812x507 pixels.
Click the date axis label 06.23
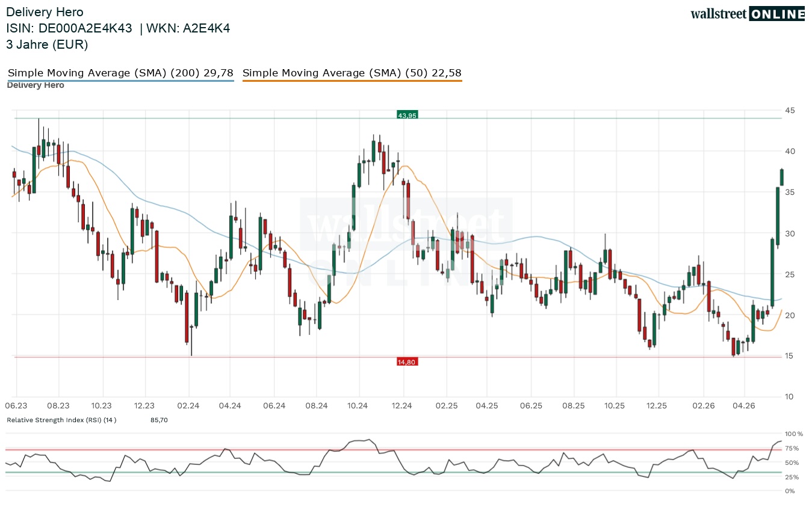pos(16,406)
